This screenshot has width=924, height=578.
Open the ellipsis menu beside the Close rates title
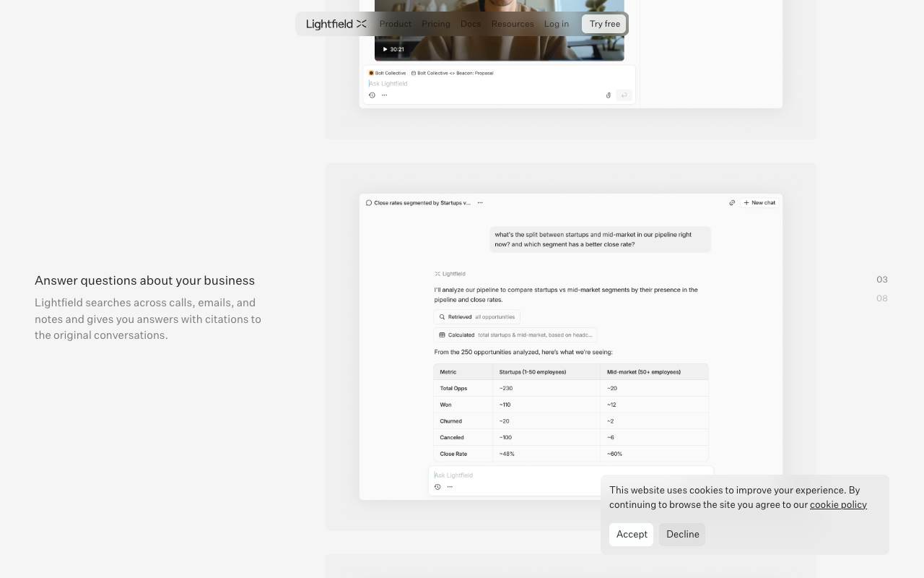(480, 203)
